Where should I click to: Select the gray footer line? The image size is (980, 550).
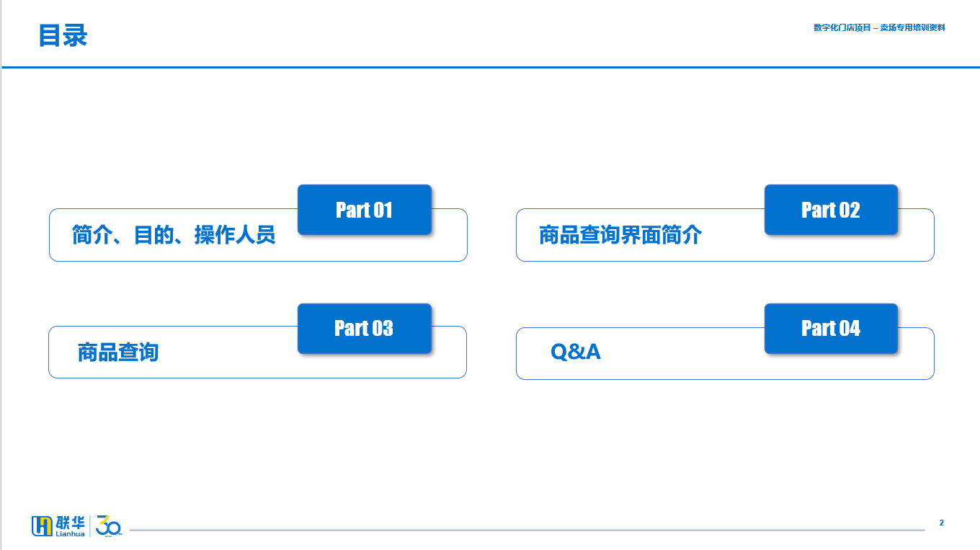point(527,530)
